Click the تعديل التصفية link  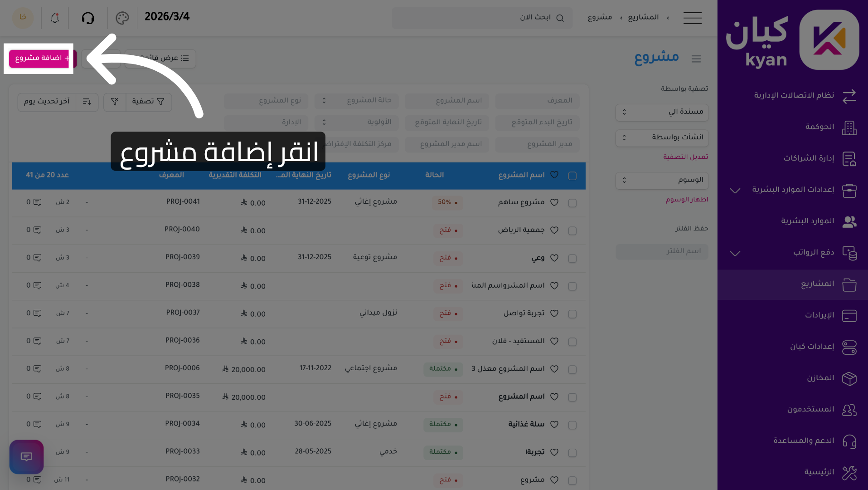[x=686, y=157]
